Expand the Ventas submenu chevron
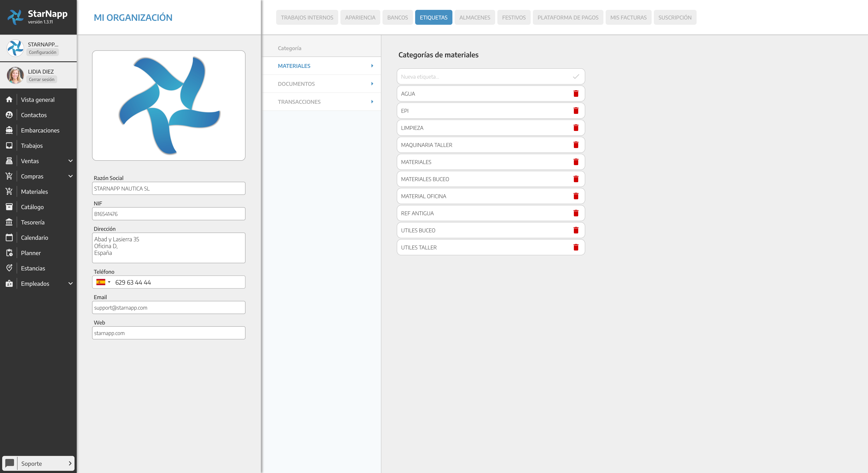The width and height of the screenshot is (868, 473). click(70, 161)
